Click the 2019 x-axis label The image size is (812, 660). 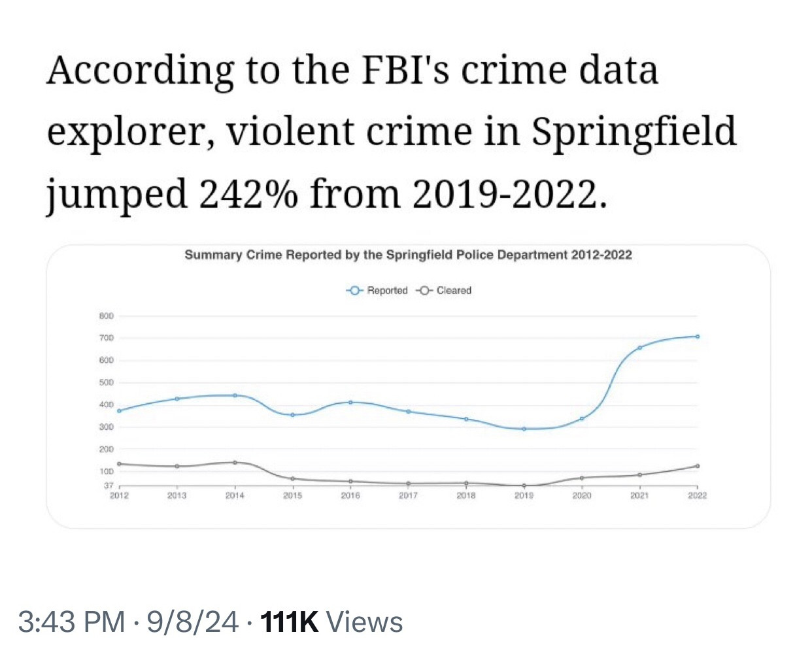click(524, 496)
